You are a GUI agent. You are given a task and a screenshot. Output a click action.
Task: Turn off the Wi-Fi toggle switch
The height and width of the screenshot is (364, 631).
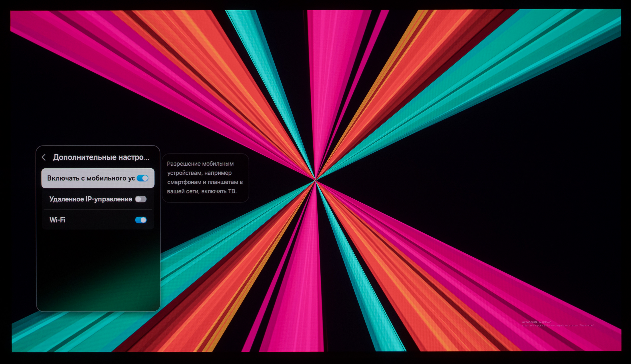(141, 220)
